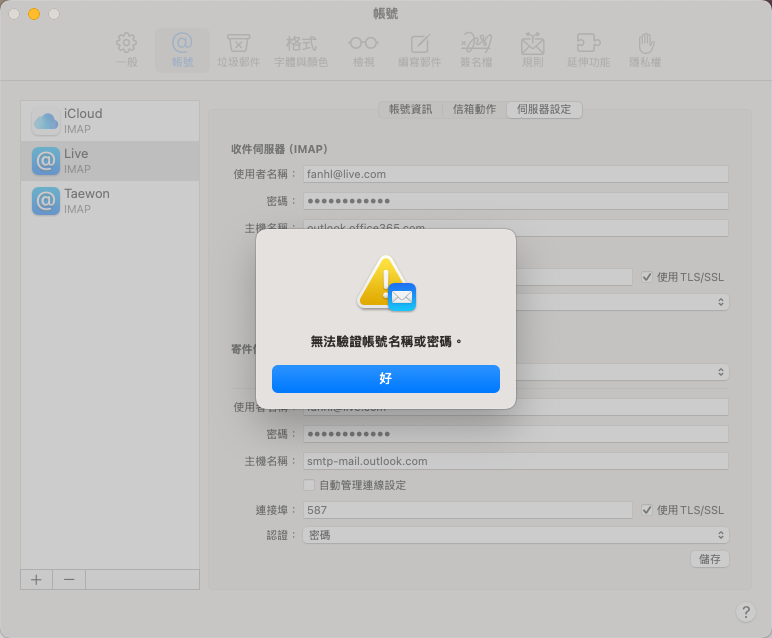This screenshot has width=772, height=638.
Task: Open the 一般 general preferences pane
Action: (127, 50)
